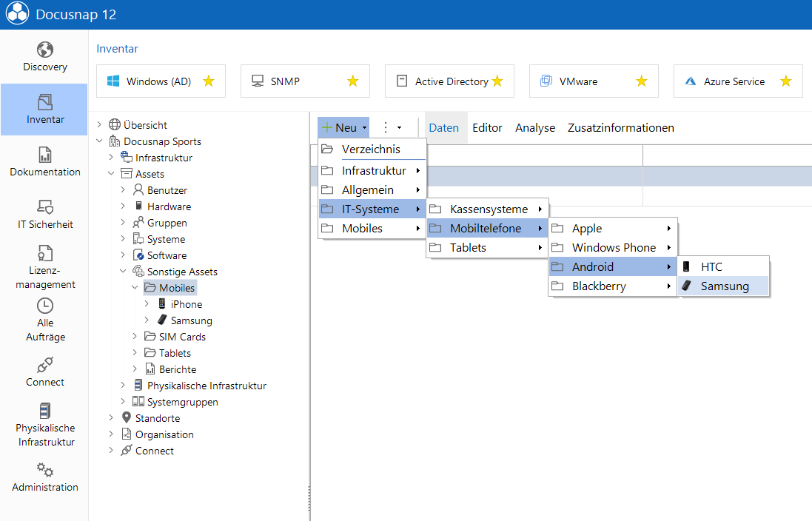Choose Verzeichnis from the Neu menu
812x521 pixels.
372,149
